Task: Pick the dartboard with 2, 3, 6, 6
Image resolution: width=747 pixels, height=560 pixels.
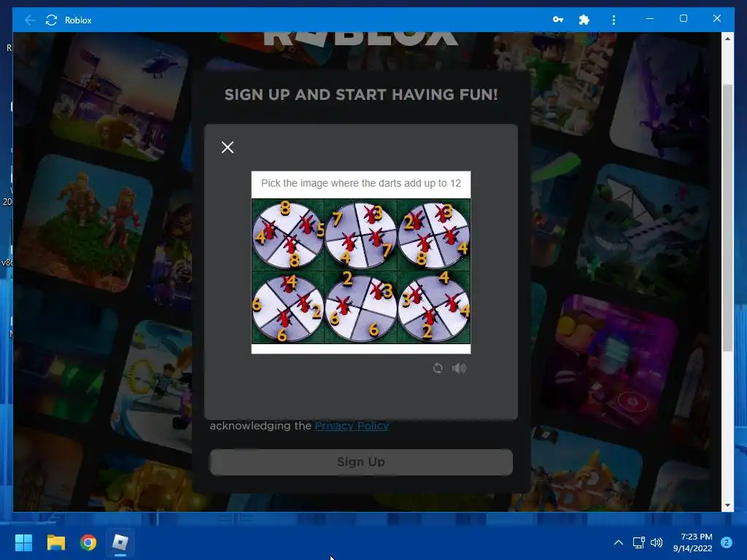Action: [x=360, y=307]
